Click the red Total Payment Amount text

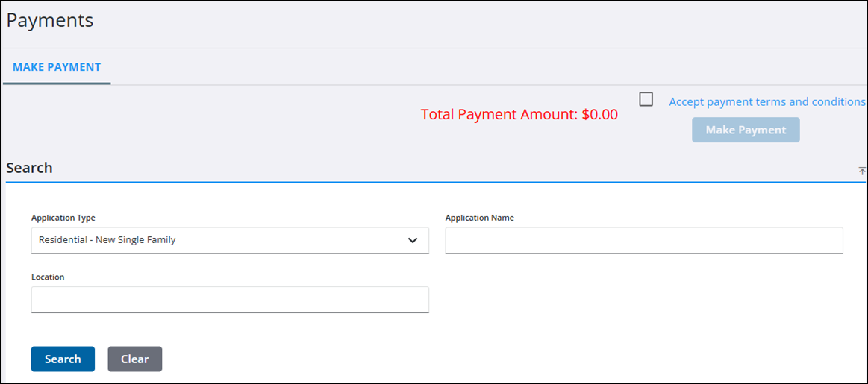[499, 115]
